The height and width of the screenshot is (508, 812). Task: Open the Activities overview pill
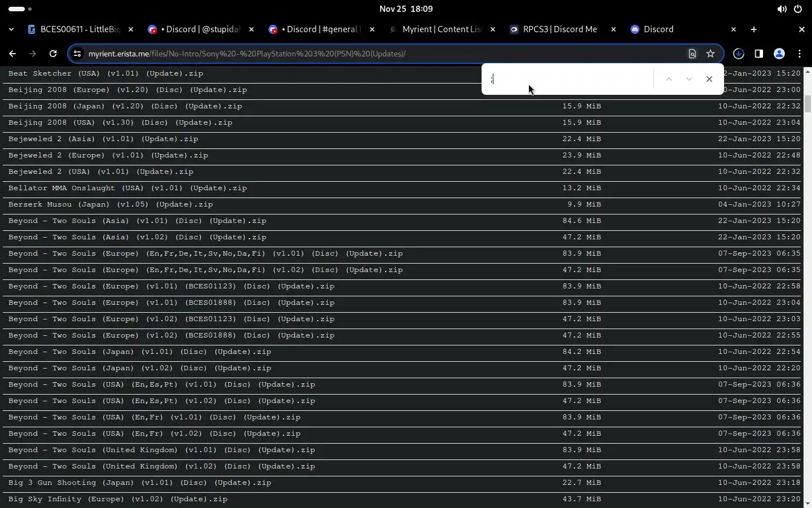pyautogui.click(x=20, y=9)
